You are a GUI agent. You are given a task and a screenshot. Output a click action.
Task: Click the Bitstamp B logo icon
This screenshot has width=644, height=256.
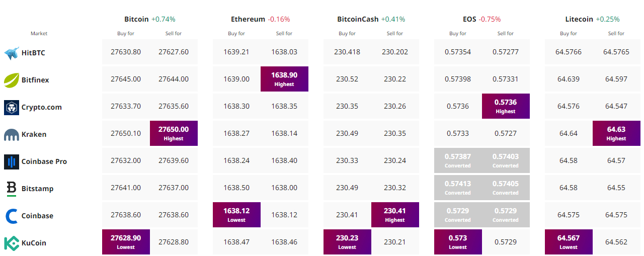(12, 189)
